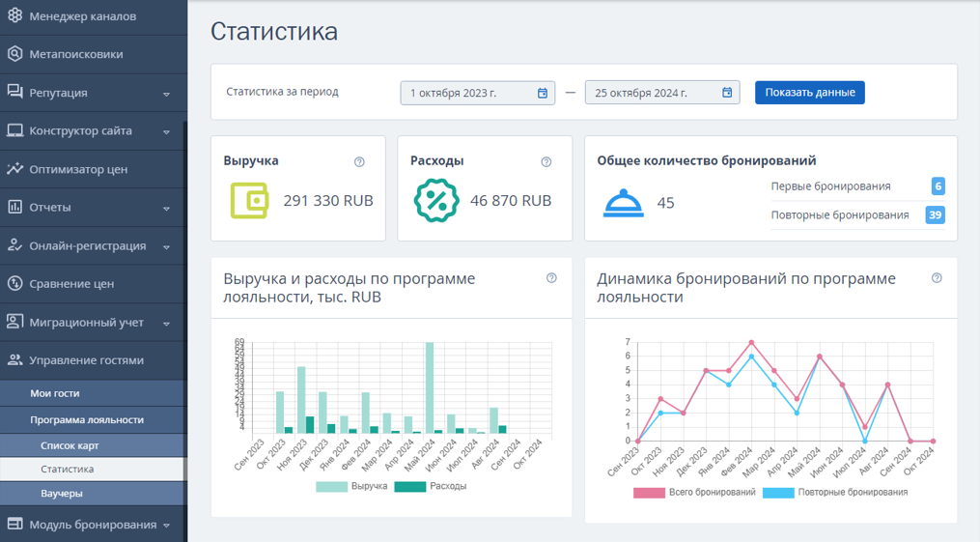The width and height of the screenshot is (980, 542).
Task: Open Сравнение цен section
Action: [x=93, y=284]
